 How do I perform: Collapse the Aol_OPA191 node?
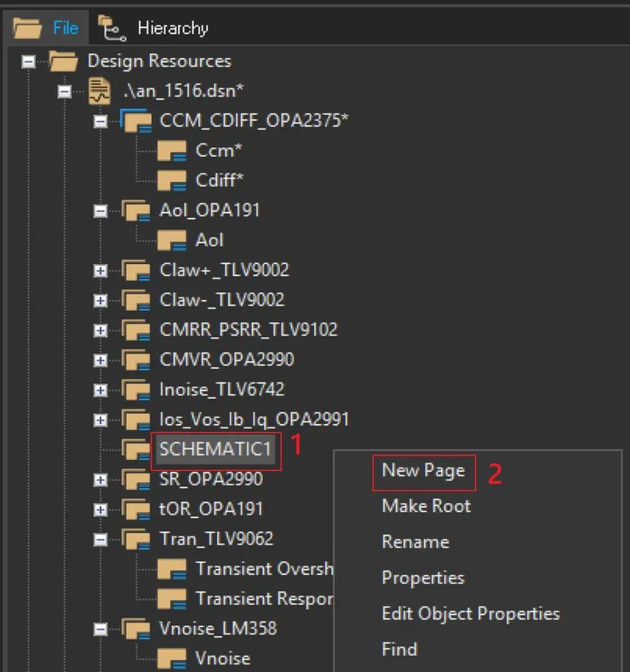pos(100,211)
